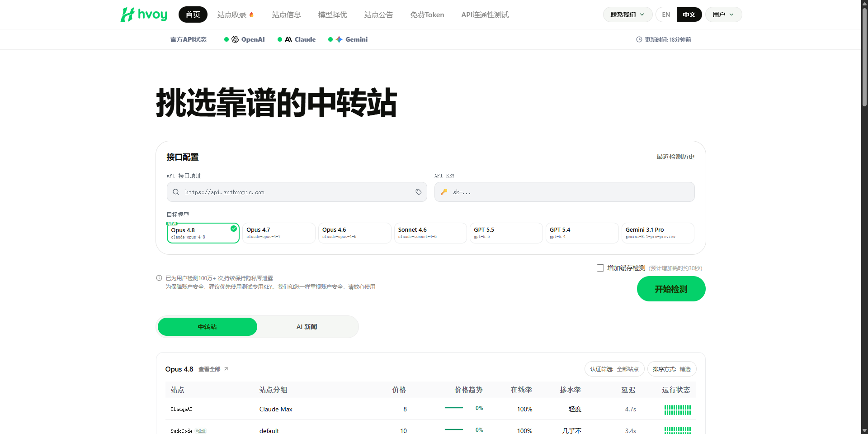Open the 站点收录 nav item
Image resolution: width=868 pixels, height=434 pixels.
tap(235, 14)
